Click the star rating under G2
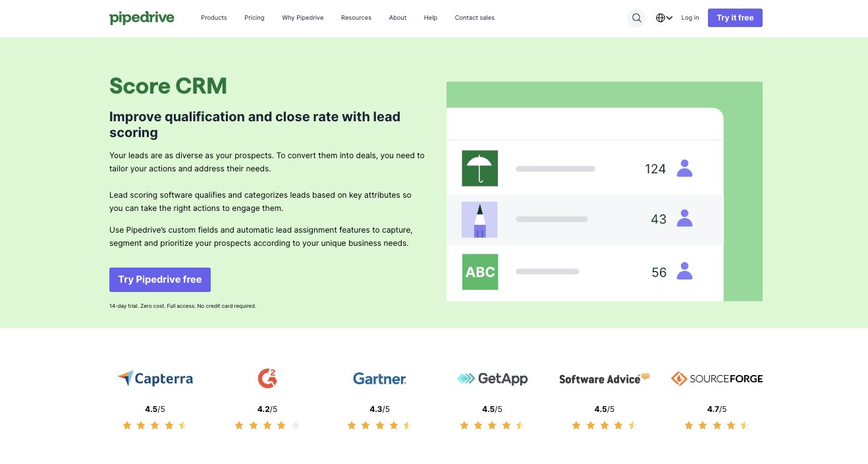Viewport: 868px width, 464px height. pos(267,426)
